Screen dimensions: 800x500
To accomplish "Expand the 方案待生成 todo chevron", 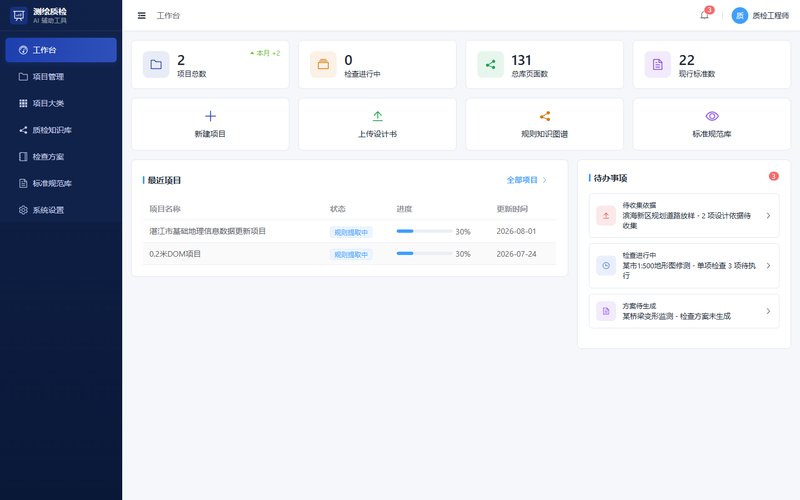I will click(x=768, y=311).
